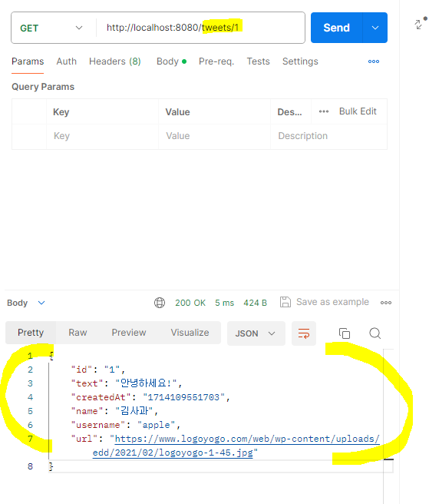The image size is (429, 504).
Task: Switch to the Auth tab
Action: coord(67,61)
